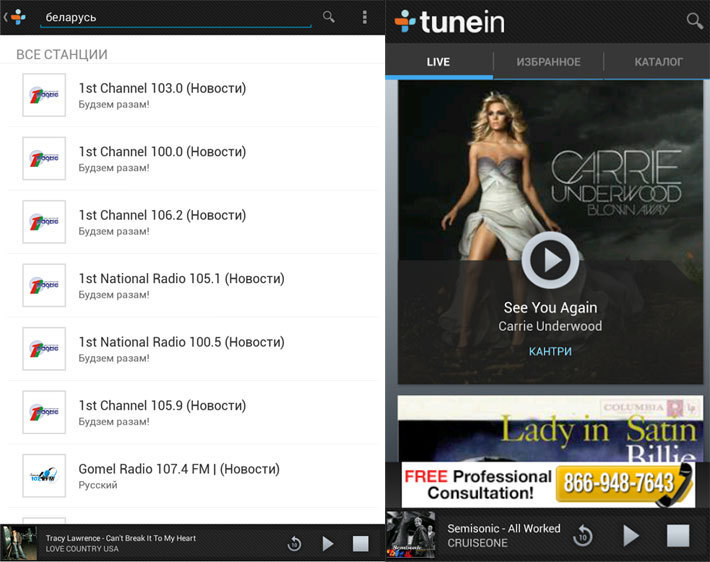Click logo thumbnail of 1st Channel 106.2
Viewport: 710px width, 562px height.
tap(44, 222)
